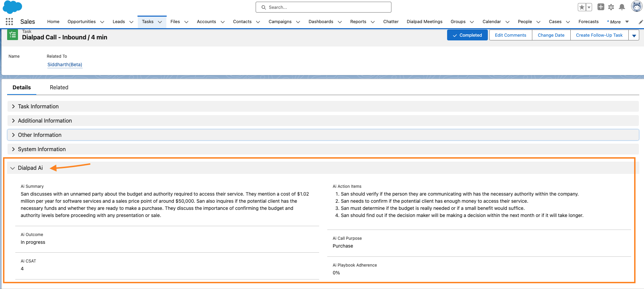Click the Change Date button

pos(551,35)
